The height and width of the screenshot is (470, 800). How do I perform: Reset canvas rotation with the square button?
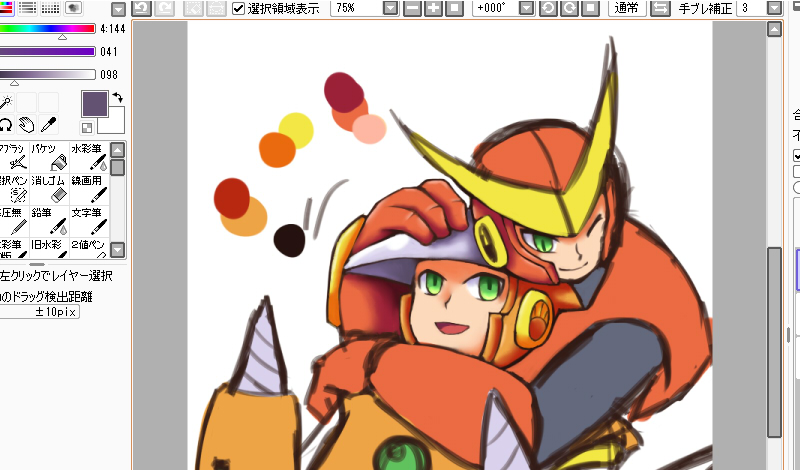(x=590, y=8)
